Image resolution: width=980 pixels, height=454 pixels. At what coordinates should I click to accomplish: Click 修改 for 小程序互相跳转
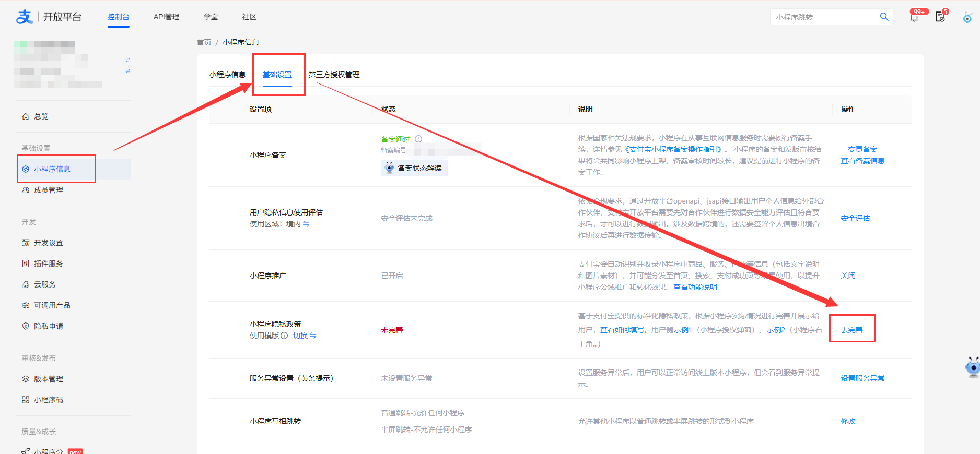[848, 421]
